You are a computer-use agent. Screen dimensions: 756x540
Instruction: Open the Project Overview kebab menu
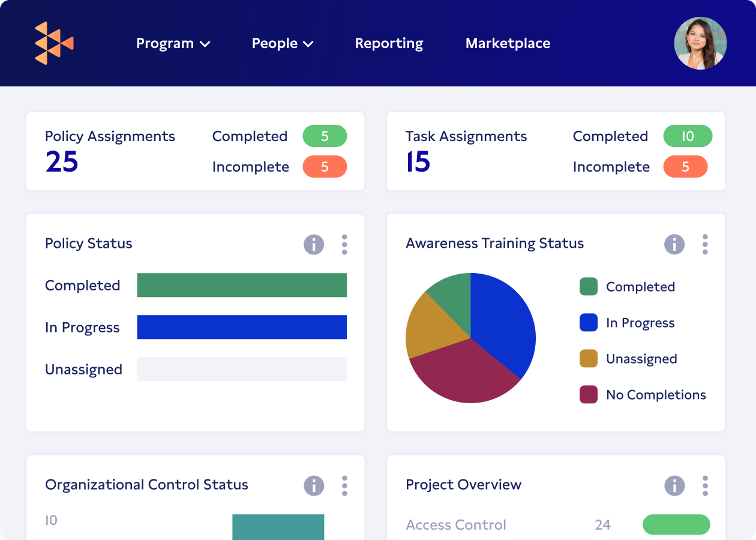705,485
